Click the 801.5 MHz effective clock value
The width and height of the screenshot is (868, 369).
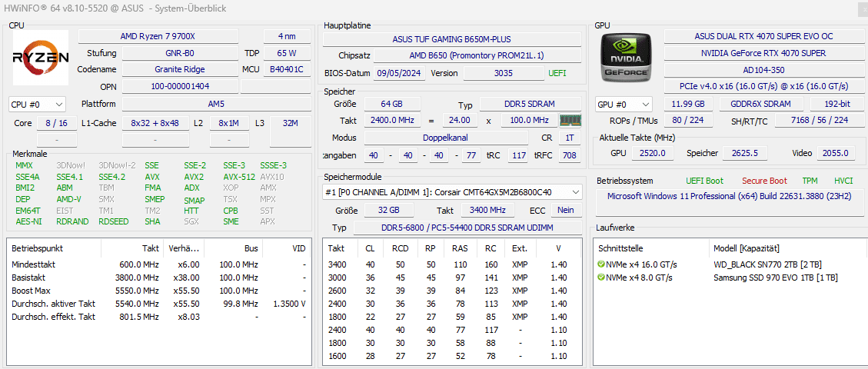pyautogui.click(x=139, y=317)
